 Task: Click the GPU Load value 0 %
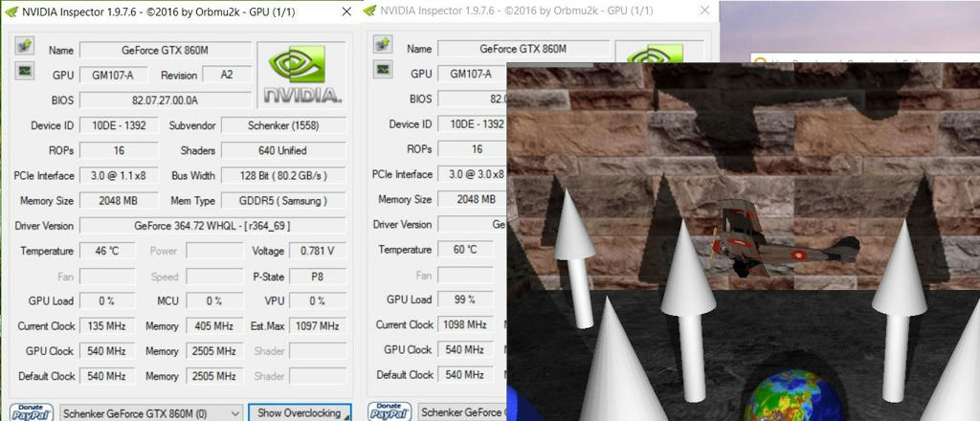[x=107, y=300]
